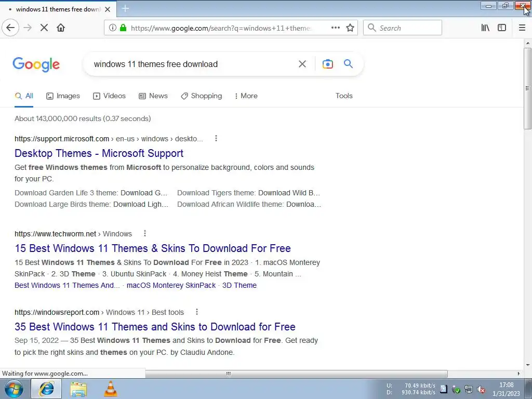532x399 pixels.
Task: Open Download Garden Life 3 theme sitelink
Action: pyautogui.click(x=91, y=193)
